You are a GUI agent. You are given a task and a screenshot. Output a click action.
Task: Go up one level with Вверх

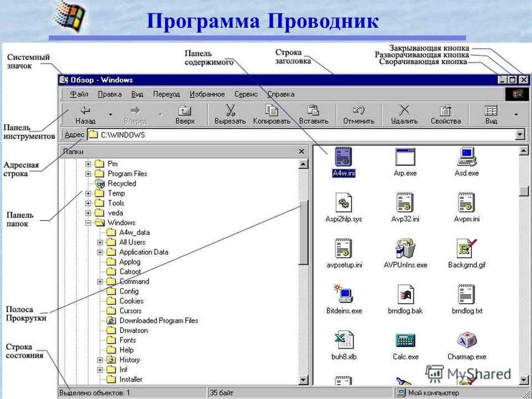pyautogui.click(x=185, y=115)
